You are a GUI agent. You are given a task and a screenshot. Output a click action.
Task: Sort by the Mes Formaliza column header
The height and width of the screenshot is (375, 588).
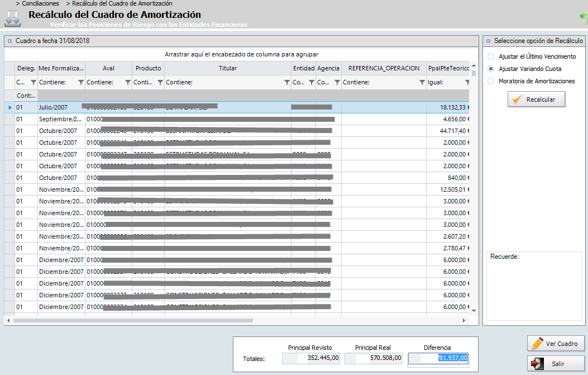pos(61,68)
